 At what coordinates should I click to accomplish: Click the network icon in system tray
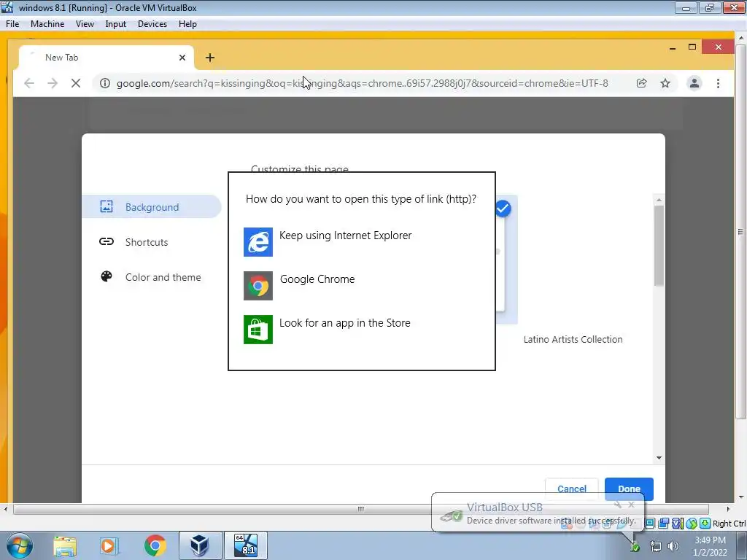[656, 547]
